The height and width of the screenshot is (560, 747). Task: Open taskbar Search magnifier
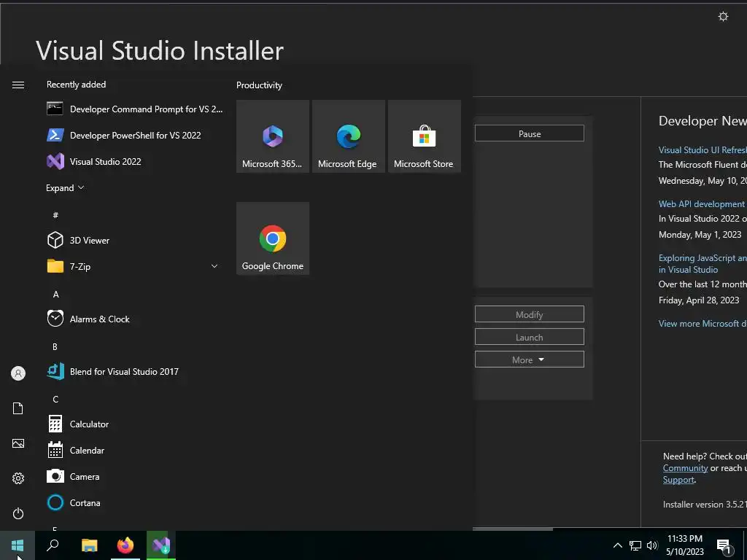53,545
